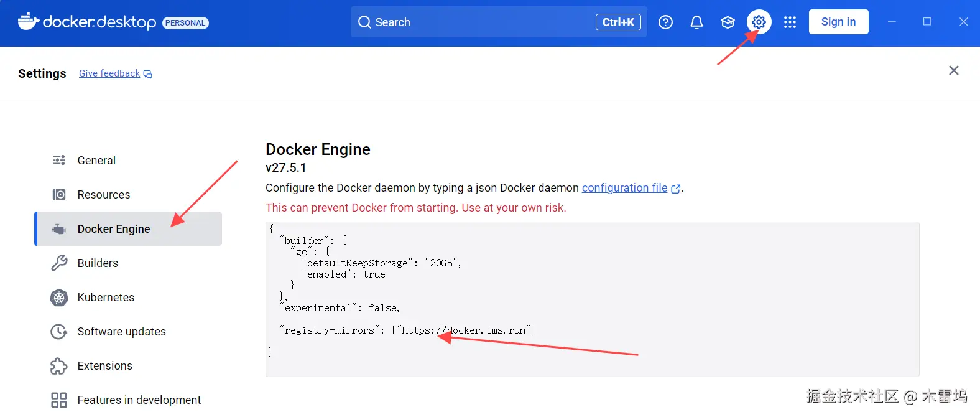This screenshot has height=417, width=980.
Task: Click the external link icon after configuration file
Action: tap(676, 189)
